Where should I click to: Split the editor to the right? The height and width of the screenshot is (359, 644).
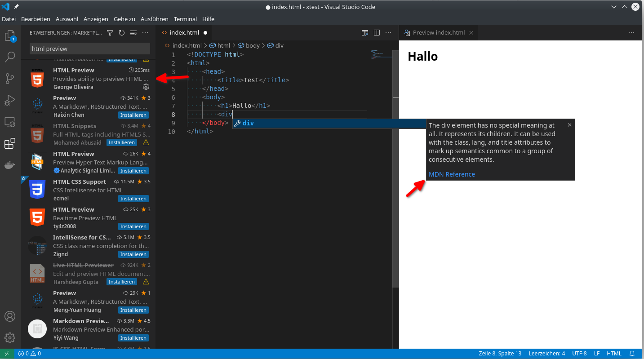(377, 33)
